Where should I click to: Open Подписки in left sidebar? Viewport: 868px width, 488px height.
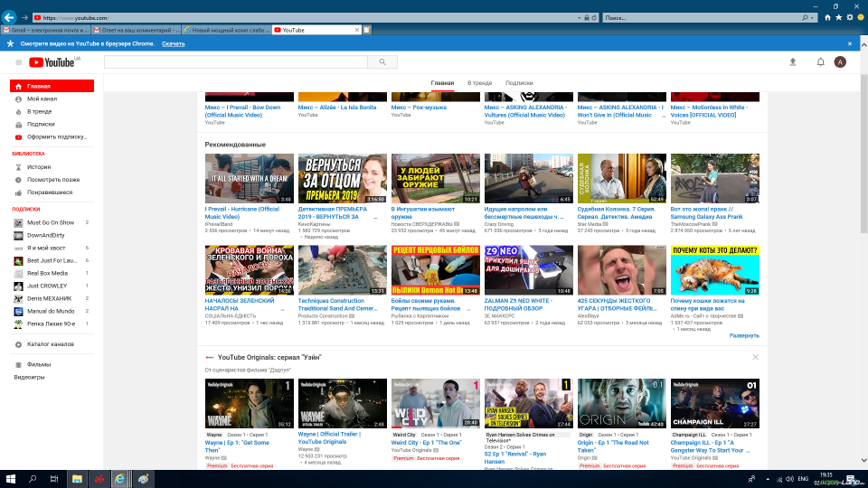(41, 125)
